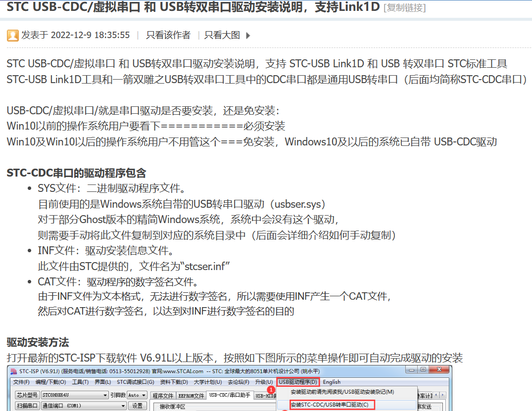Screen dimensions: 532x411
Task: Open the STC调试接口(G) menu
Action: (136, 382)
